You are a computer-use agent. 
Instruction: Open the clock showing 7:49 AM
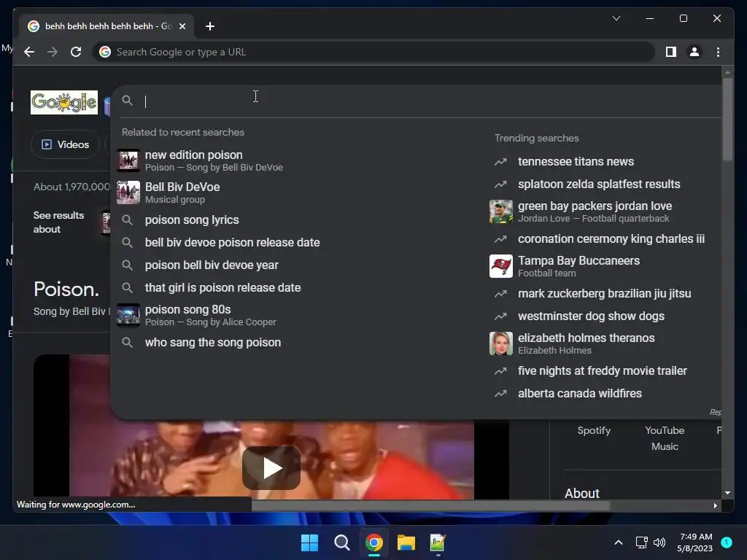pos(695,542)
